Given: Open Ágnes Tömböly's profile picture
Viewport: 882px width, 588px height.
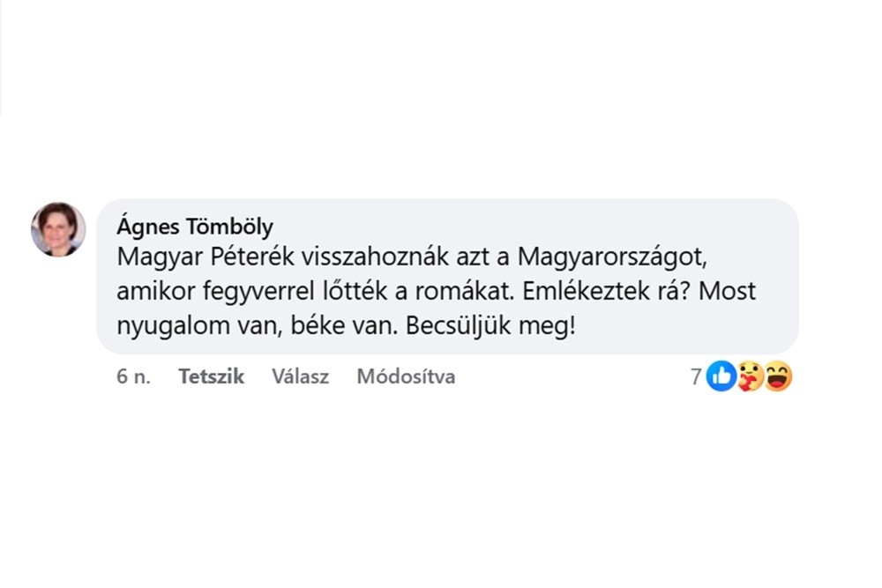Looking at the screenshot, I should pos(58,229).
